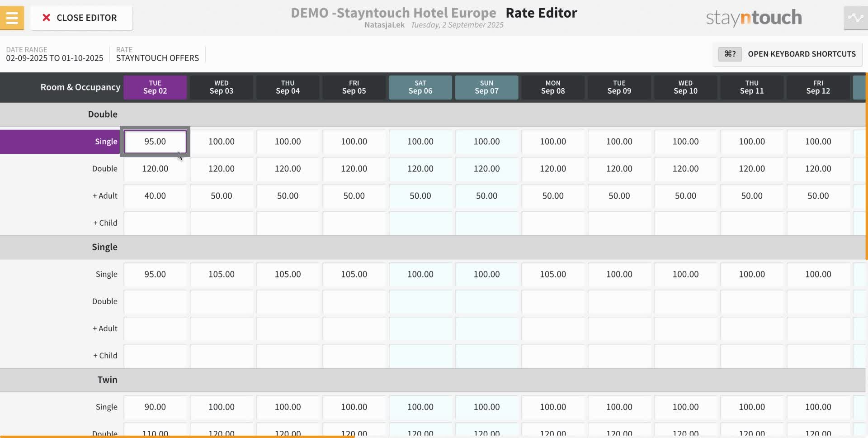Select the MON Sep 08 column header
This screenshot has height=438, width=868.
[x=553, y=87]
